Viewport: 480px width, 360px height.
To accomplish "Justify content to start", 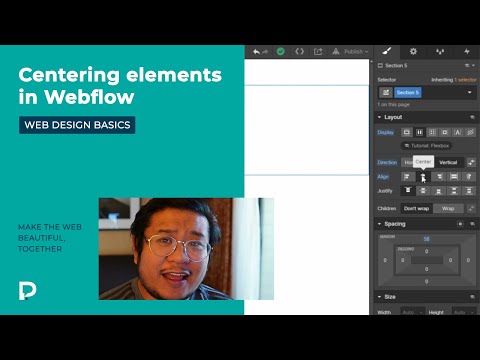I will [408, 191].
